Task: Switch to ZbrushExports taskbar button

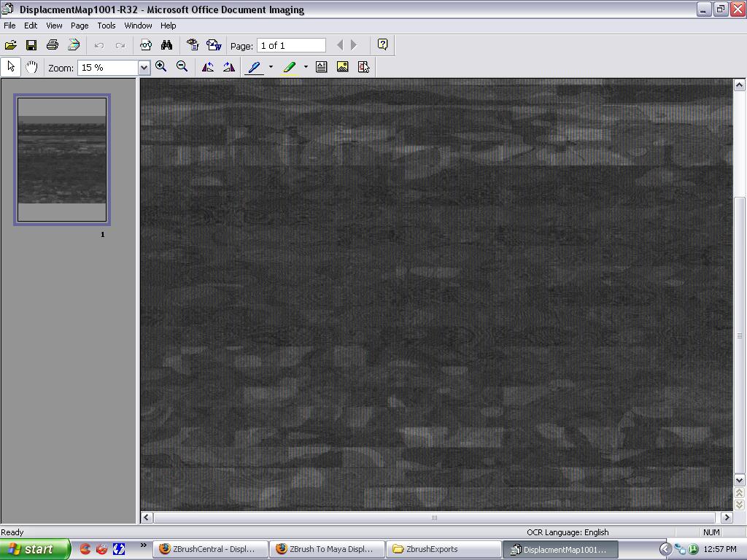Action: click(442, 549)
